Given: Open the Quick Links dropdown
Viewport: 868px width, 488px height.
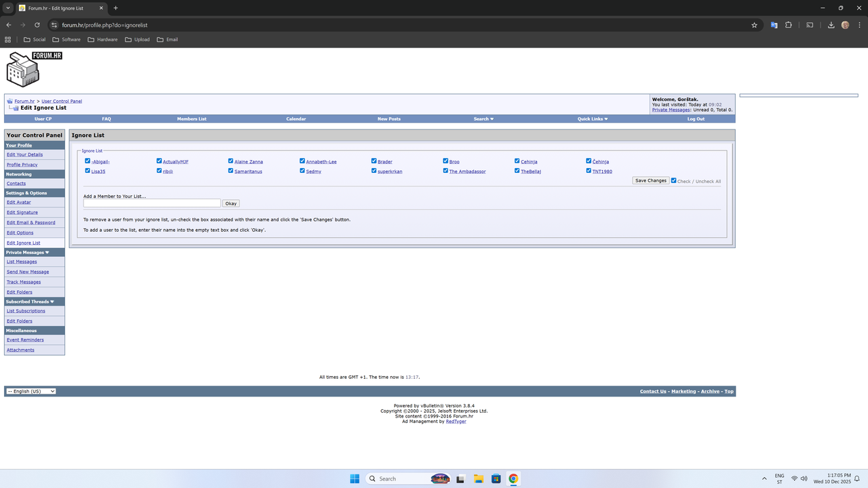Looking at the screenshot, I should pyautogui.click(x=593, y=119).
